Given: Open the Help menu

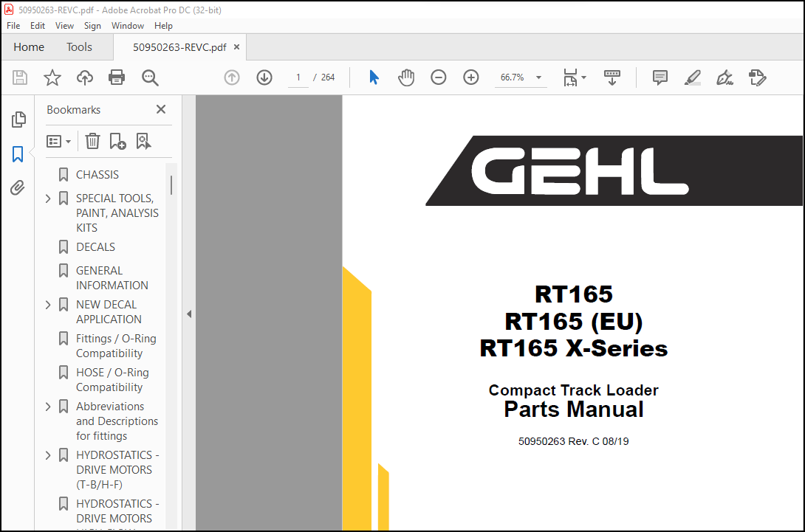Looking at the screenshot, I should (163, 26).
